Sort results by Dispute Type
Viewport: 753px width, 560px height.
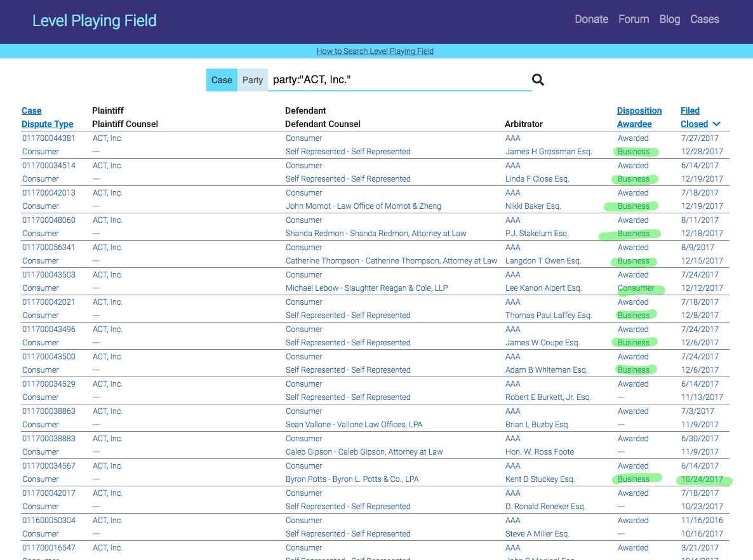48,124
